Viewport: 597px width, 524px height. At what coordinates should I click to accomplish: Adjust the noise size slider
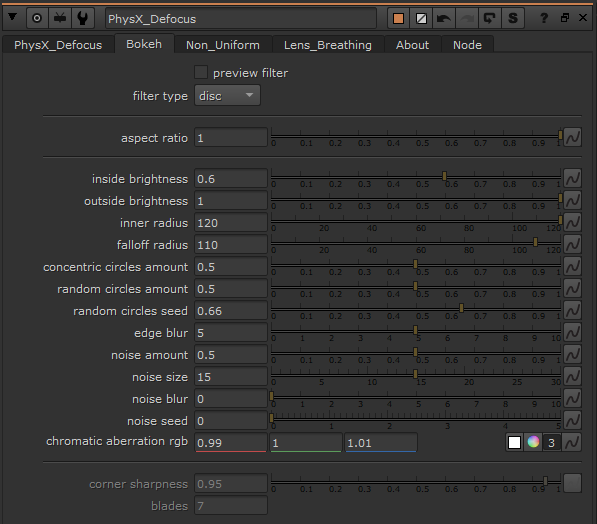tap(416, 376)
